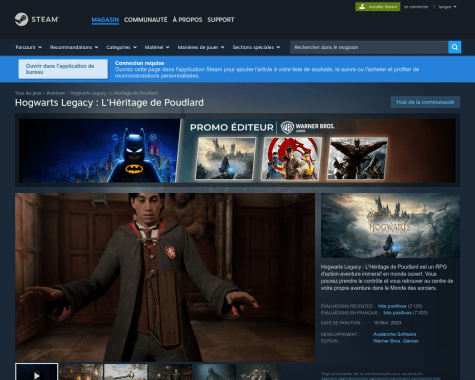475x380 pixels.
Task: Open the À PROPOS menu item
Action: [x=187, y=20]
